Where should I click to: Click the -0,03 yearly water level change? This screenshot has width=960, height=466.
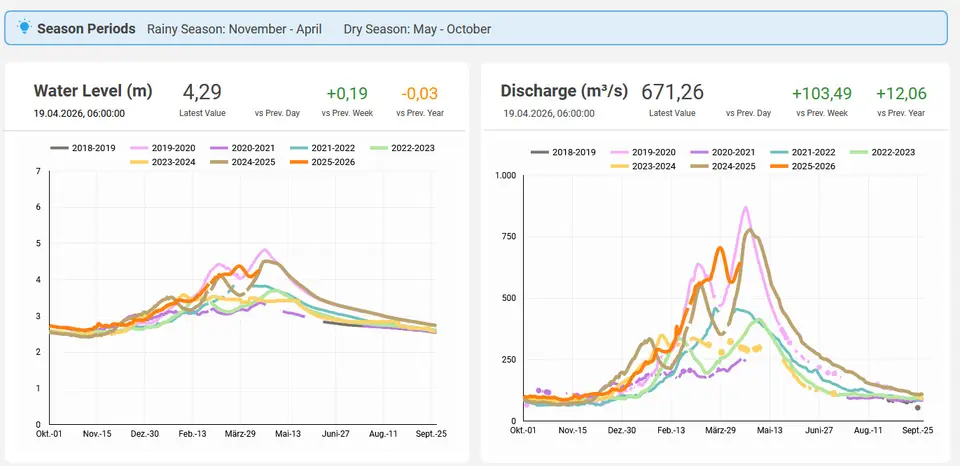(x=420, y=94)
